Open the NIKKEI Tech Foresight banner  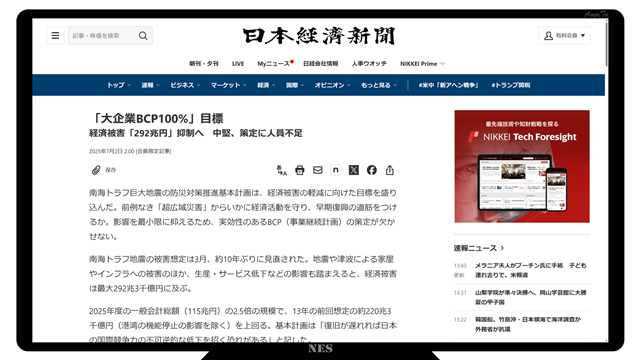pos(522,167)
